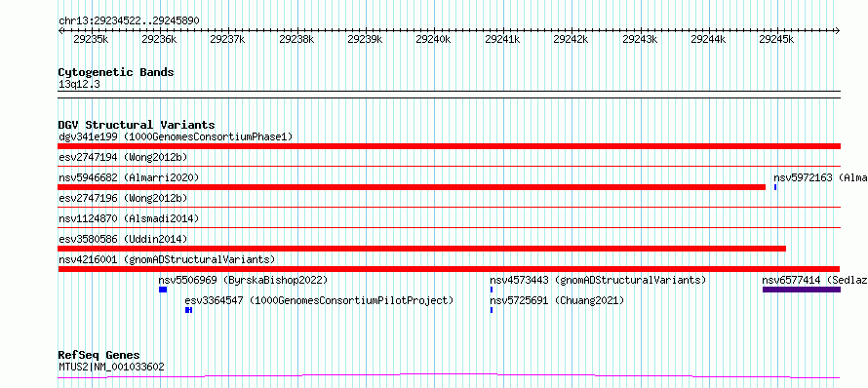Click the nsv5972163 (Alma label
This screenshot has height=388, width=868.
point(820,177)
